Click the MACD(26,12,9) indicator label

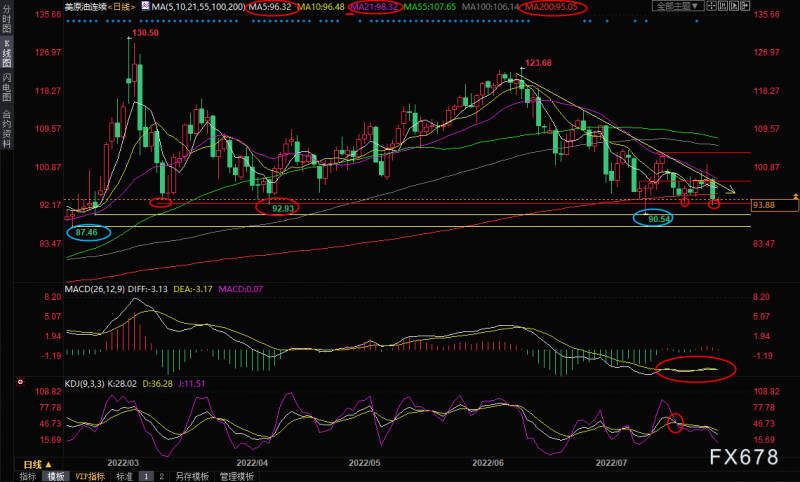[x=94, y=289]
